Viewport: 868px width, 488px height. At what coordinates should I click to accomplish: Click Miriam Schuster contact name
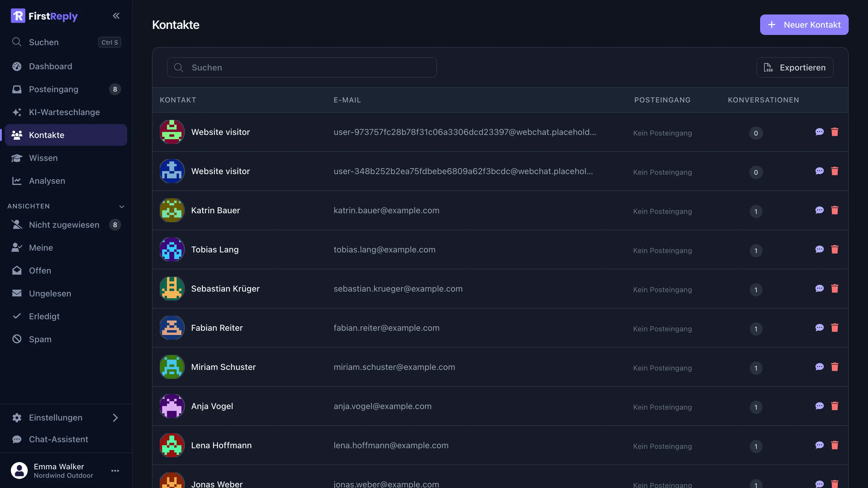[223, 367]
